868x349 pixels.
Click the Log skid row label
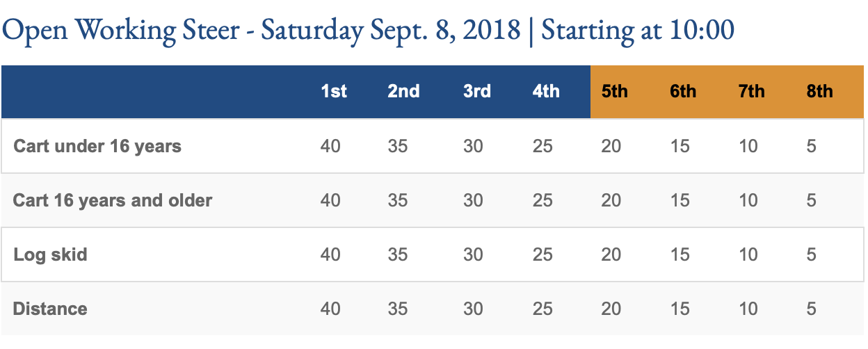[x=50, y=254]
